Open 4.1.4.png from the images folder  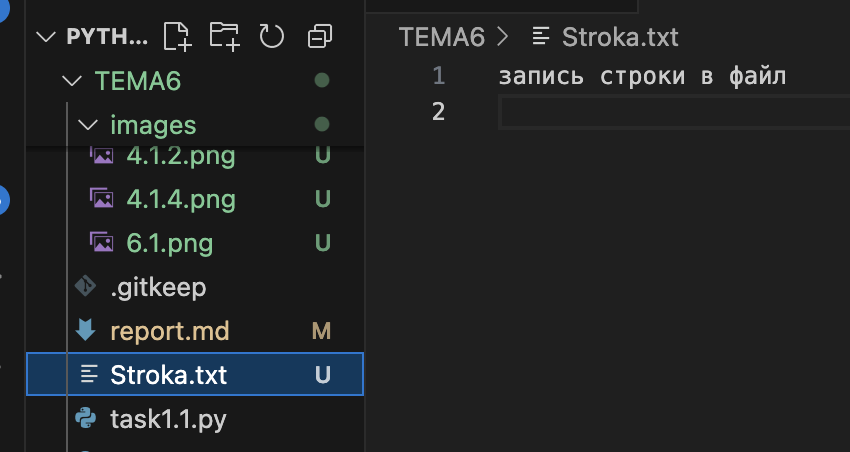click(x=181, y=199)
